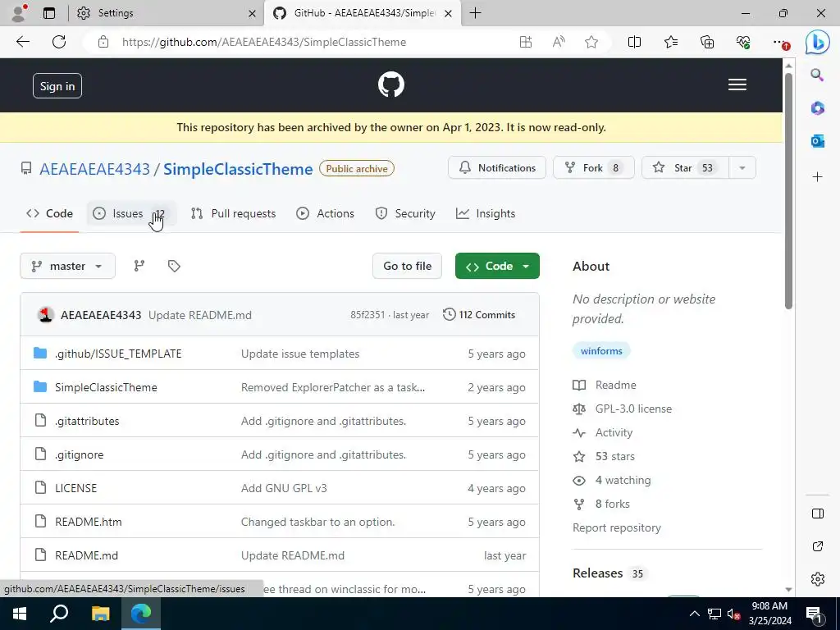The height and width of the screenshot is (630, 840).
Task: Open the sidebar open-in-new-window icon
Action: [818, 546]
